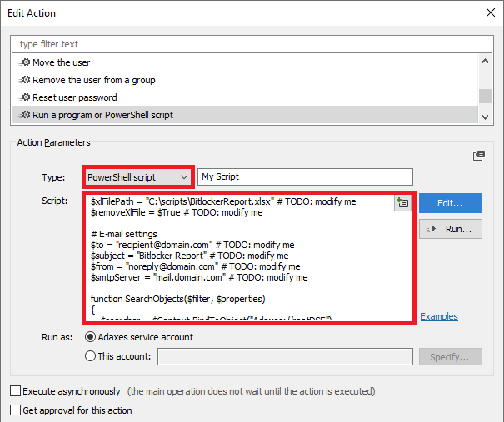The width and height of the screenshot is (504, 422).
Task: Click gear icon beside Run a program or PowerShell script
Action: click(25, 115)
